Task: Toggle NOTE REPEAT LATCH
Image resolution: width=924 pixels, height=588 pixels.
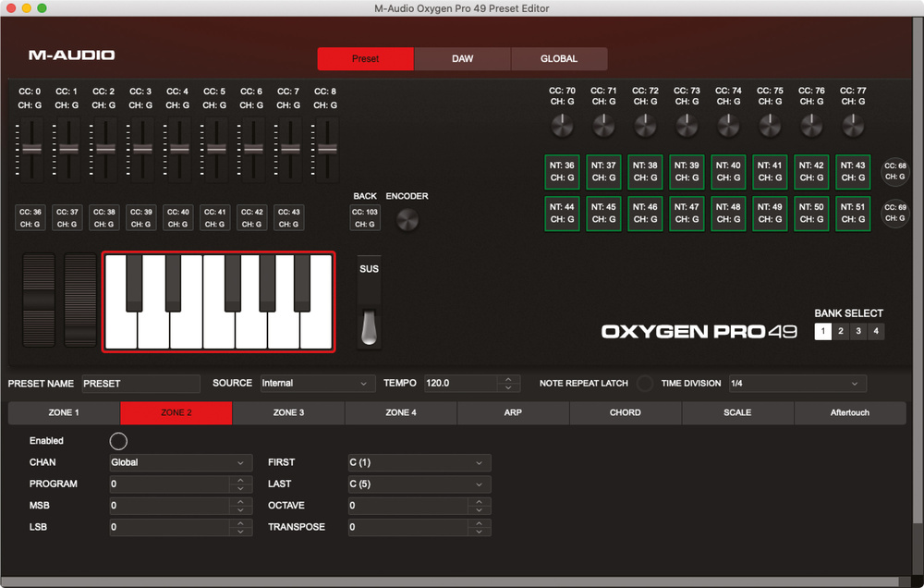Action: [x=645, y=384]
